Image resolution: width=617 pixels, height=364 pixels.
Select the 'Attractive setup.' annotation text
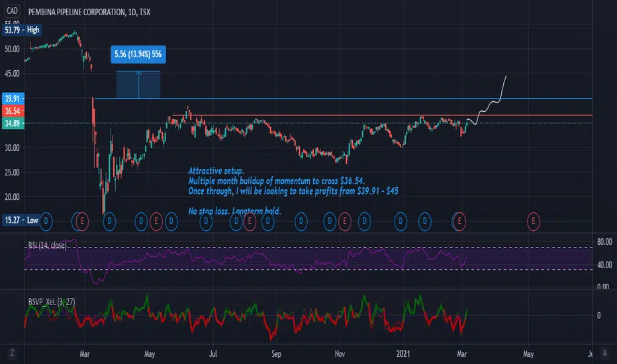pyautogui.click(x=216, y=171)
